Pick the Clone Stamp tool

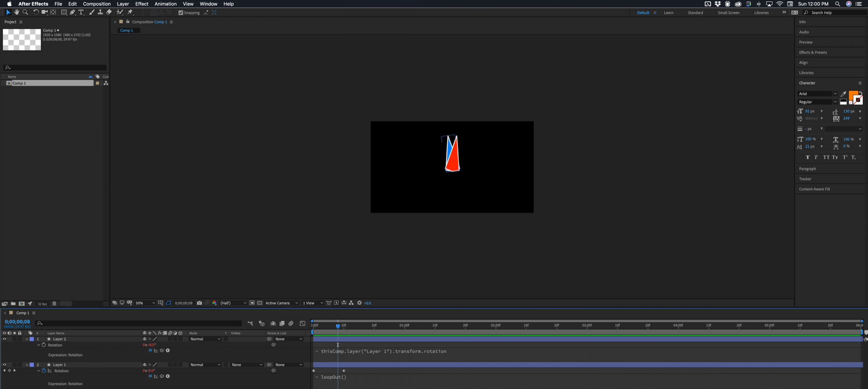(100, 12)
